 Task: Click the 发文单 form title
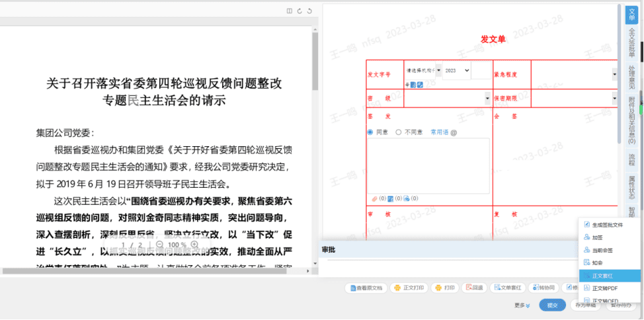(493, 39)
